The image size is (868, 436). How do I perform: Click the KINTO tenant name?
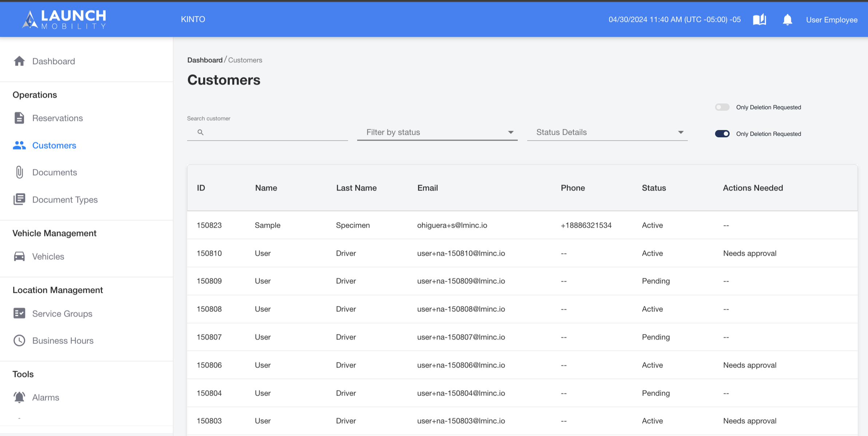click(193, 19)
